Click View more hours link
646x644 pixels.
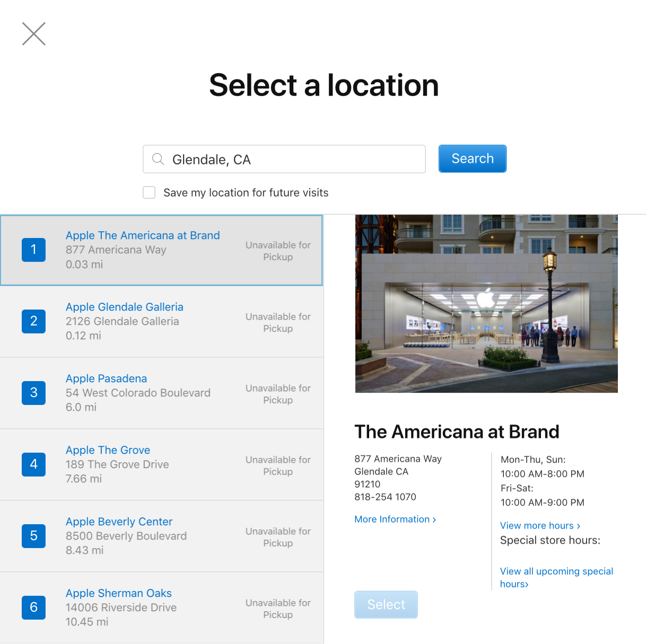point(540,526)
